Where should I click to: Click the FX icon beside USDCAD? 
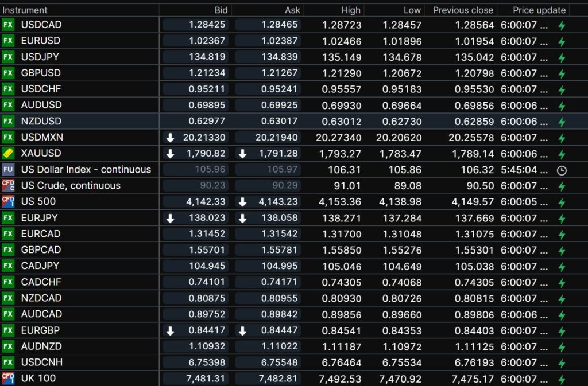click(x=8, y=25)
